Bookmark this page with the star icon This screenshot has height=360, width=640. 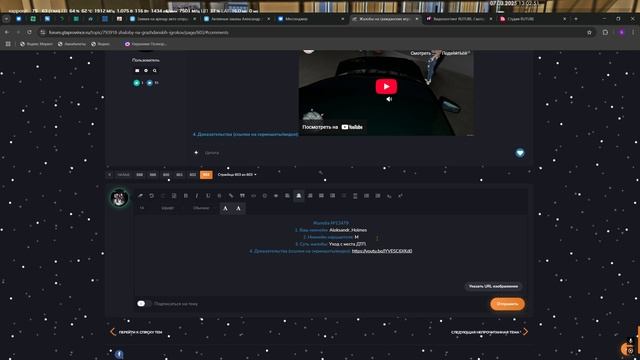tap(589, 32)
